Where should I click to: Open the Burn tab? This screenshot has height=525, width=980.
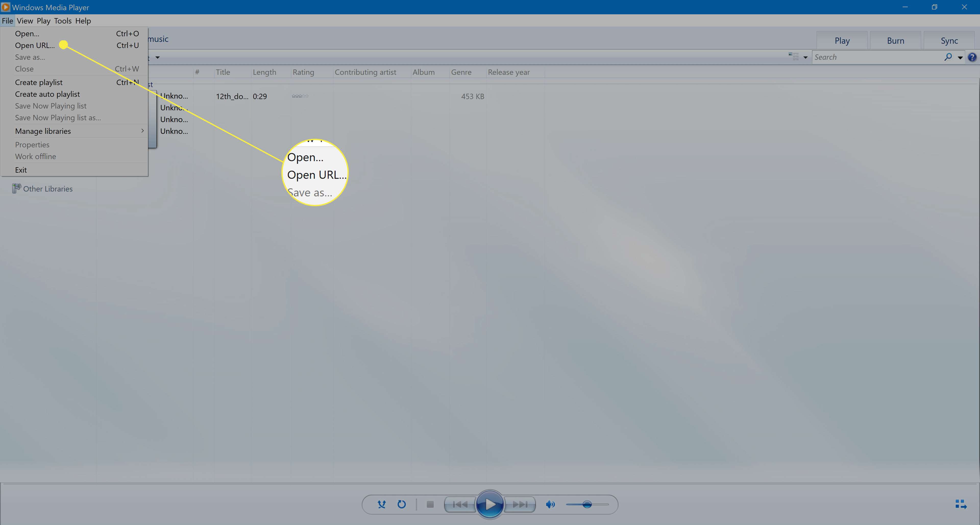point(896,41)
